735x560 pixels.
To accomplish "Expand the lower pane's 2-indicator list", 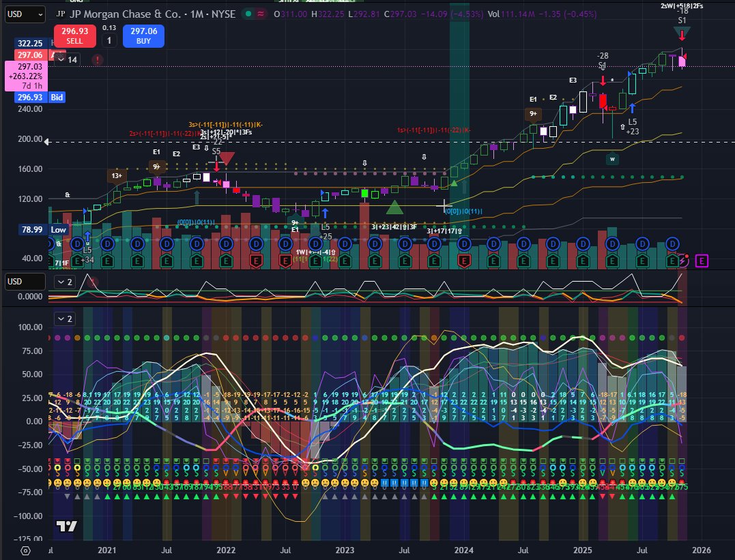I will point(64,319).
